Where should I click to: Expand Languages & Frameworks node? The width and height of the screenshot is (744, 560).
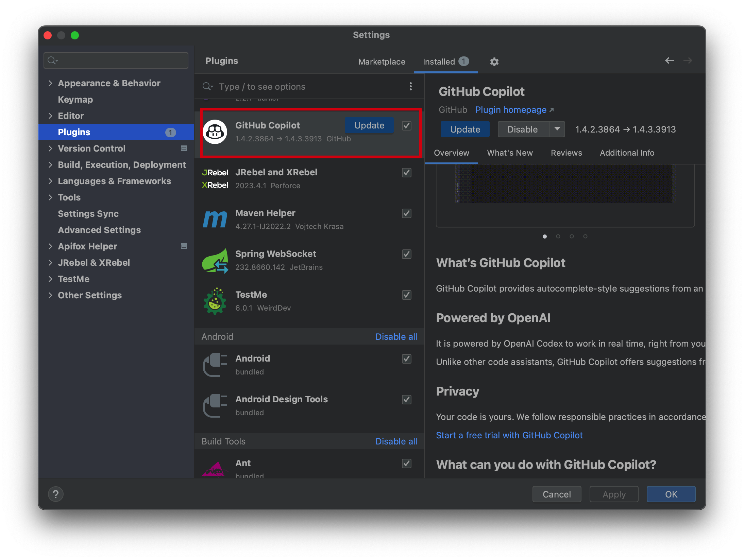50,181
